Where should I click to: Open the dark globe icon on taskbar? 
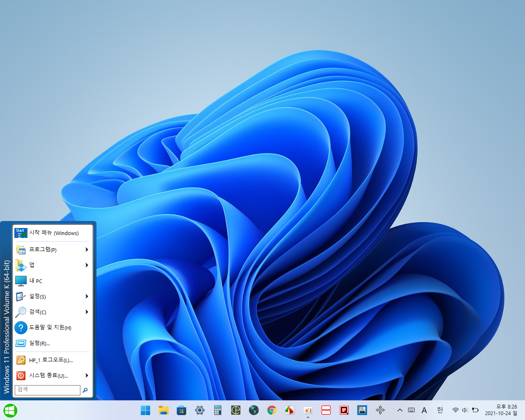[254, 410]
